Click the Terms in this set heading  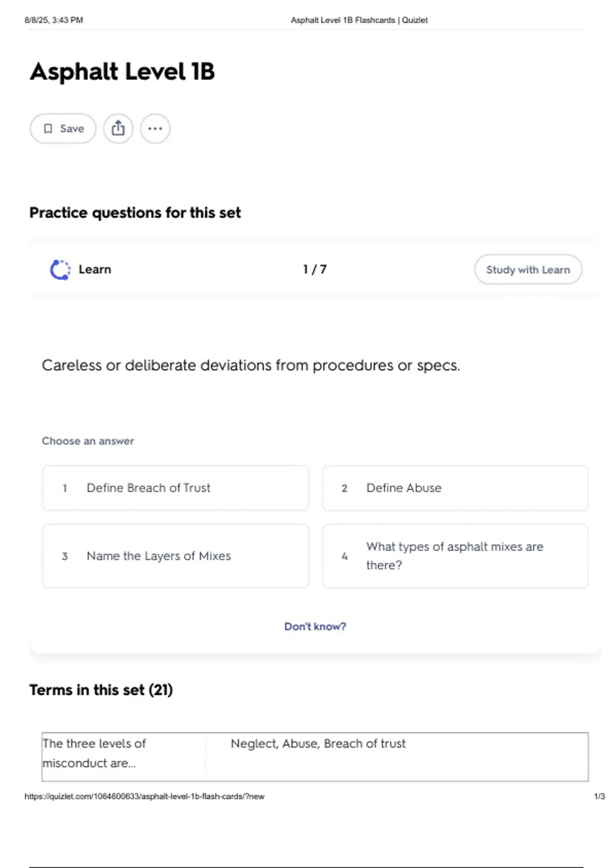tap(101, 690)
